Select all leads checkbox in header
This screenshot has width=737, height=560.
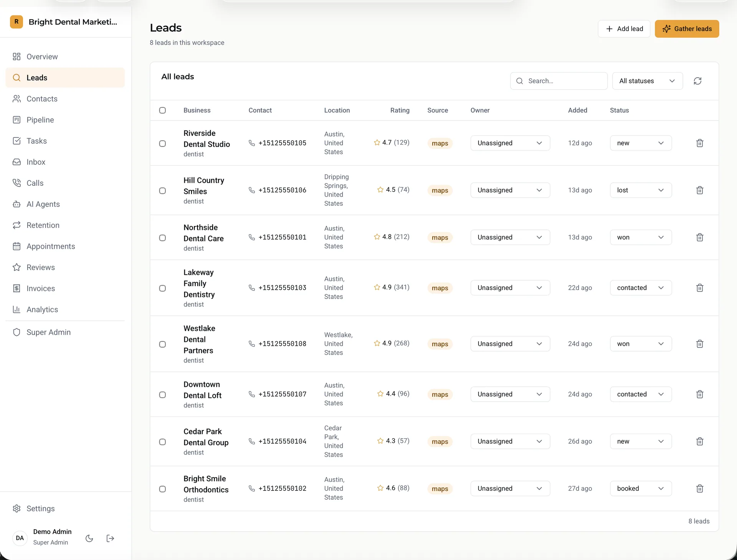click(x=162, y=110)
